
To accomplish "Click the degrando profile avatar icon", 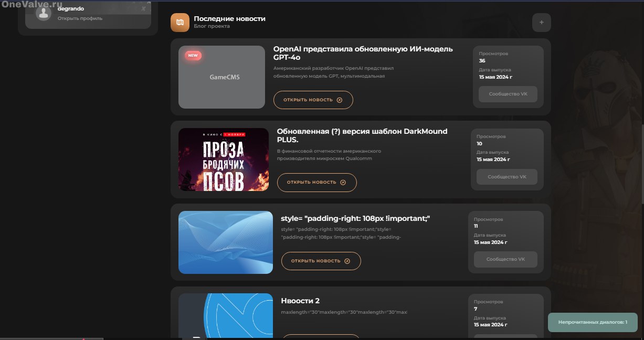I will [x=43, y=13].
